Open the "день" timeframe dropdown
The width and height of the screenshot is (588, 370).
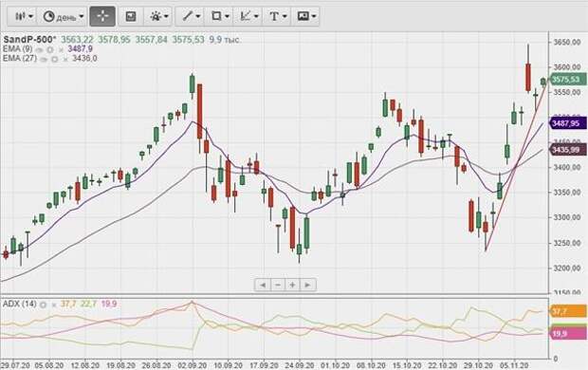[x=63, y=16]
